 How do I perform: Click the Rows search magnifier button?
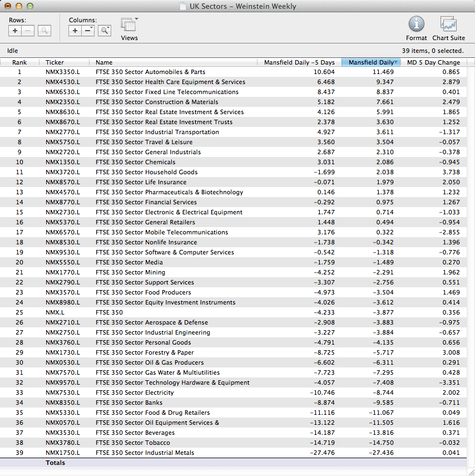(x=44, y=31)
